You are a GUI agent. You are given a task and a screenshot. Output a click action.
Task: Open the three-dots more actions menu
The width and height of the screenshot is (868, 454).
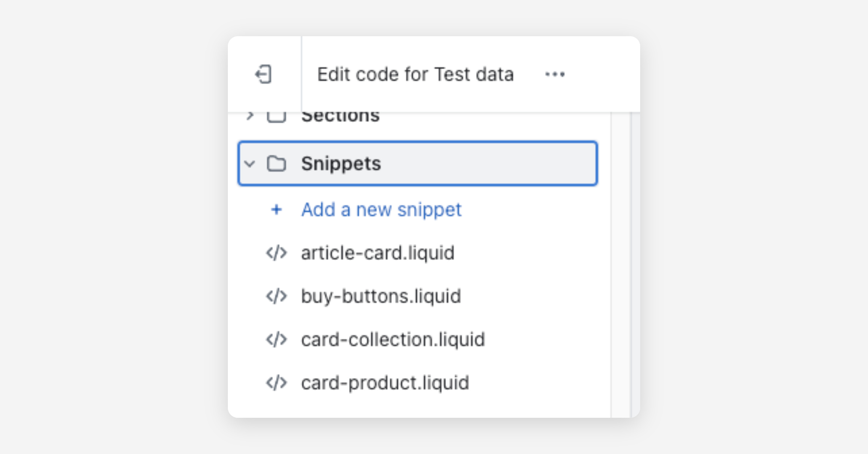tap(555, 74)
